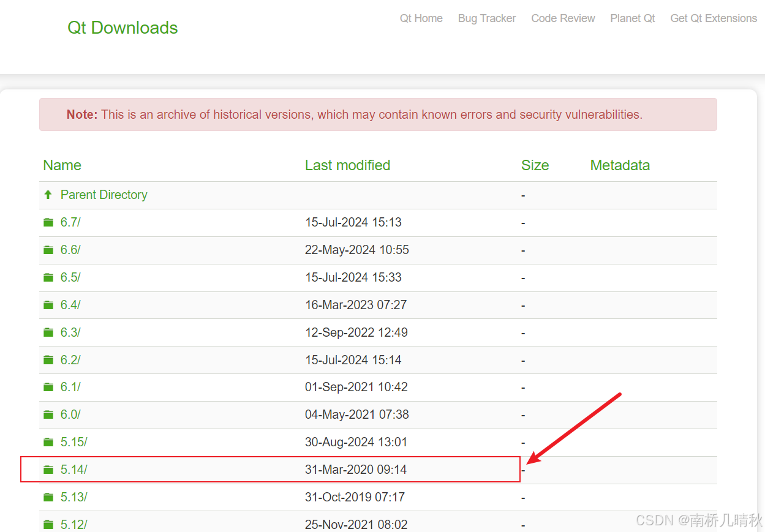
Task: Navigate to Parent Directory
Action: 104,195
